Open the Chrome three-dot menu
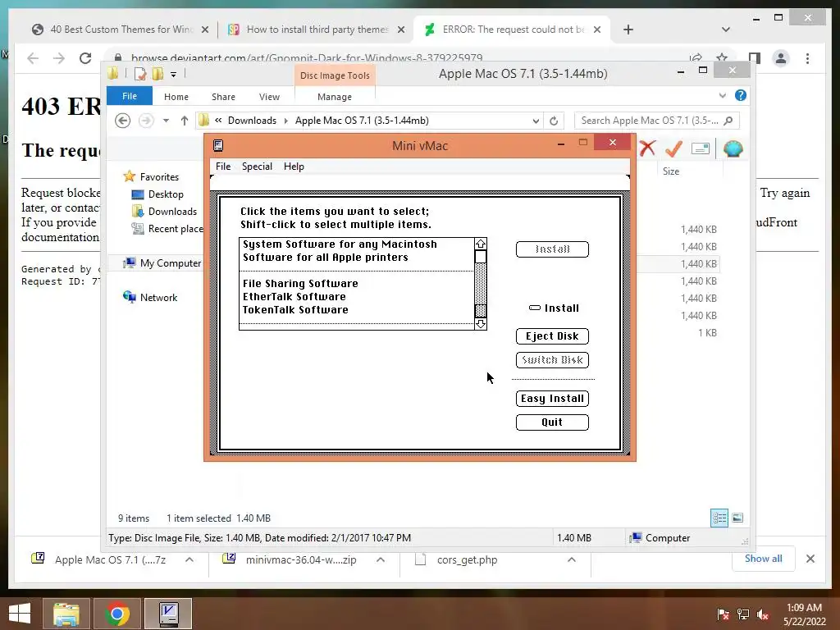Image resolution: width=840 pixels, height=630 pixels. (807, 58)
